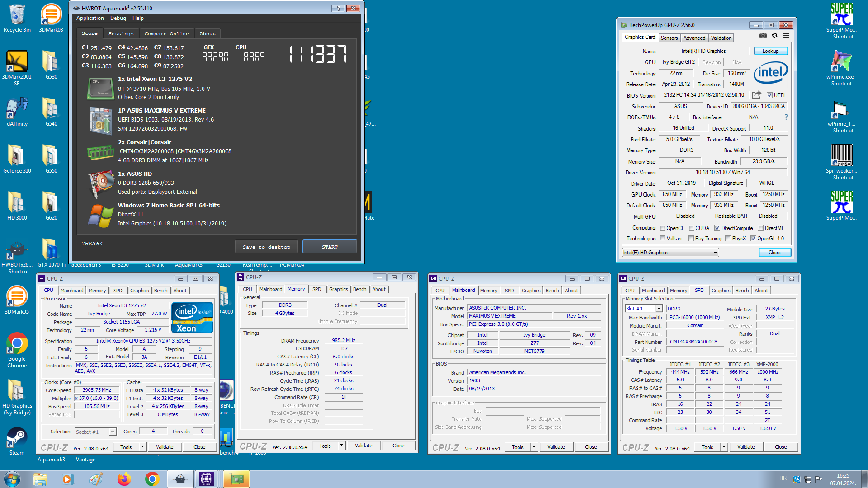The image size is (868, 488).
Task: Toggle the Vulkan checkbox
Action: [x=662, y=239]
